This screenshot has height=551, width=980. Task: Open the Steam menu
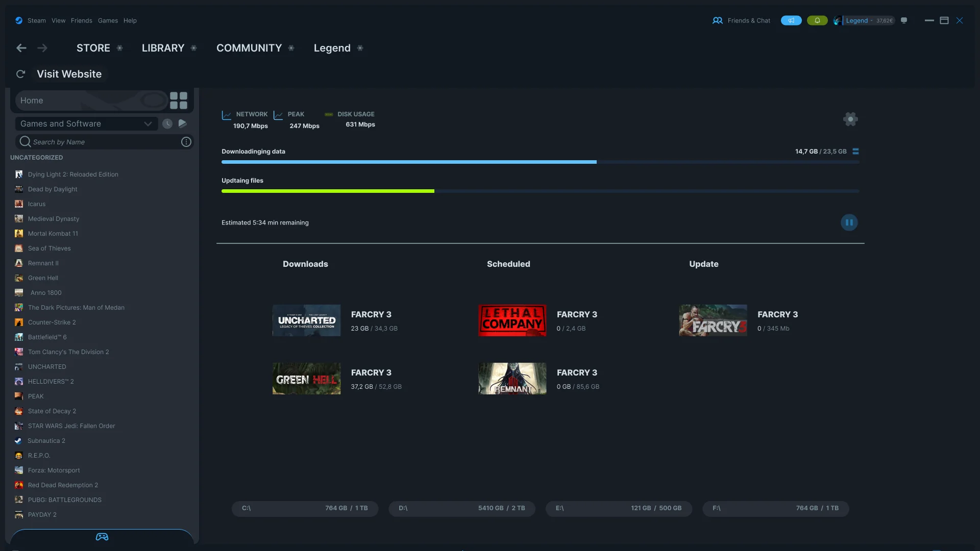[x=37, y=20]
